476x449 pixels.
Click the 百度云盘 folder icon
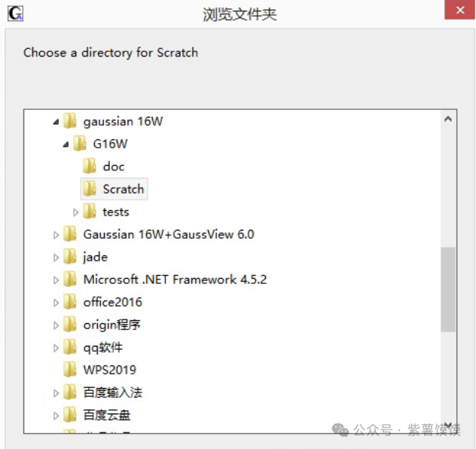pos(70,415)
